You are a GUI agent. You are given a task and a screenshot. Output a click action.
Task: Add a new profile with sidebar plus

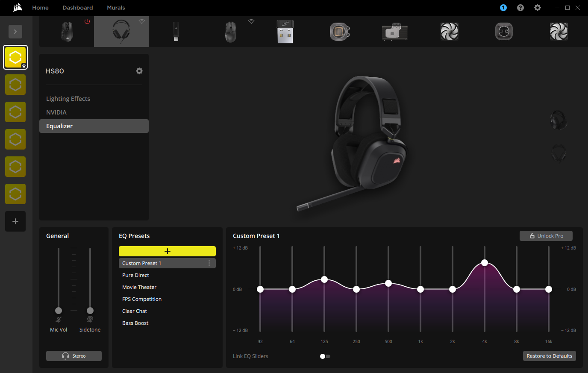[x=15, y=221]
